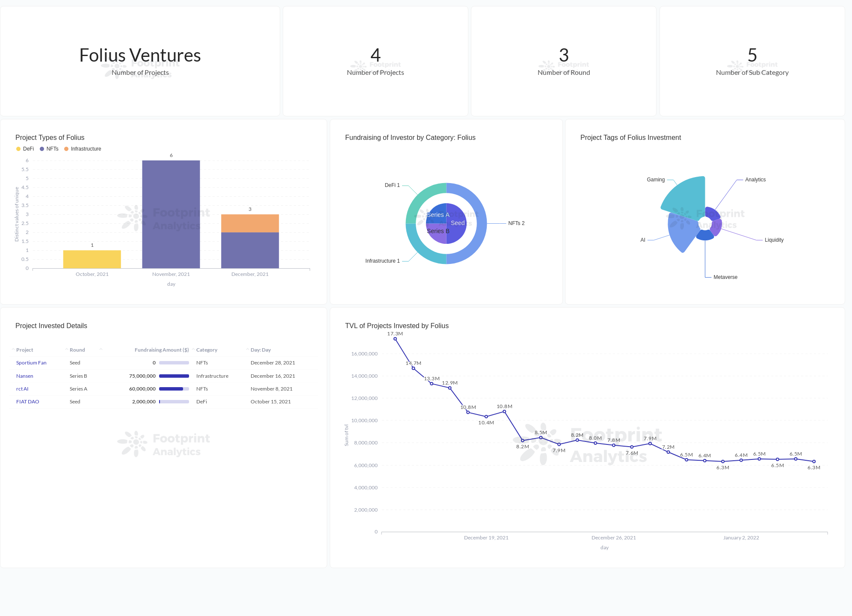Viewport: 852px width, 616px height.
Task: Select the November 2021 bar
Action: (171, 214)
